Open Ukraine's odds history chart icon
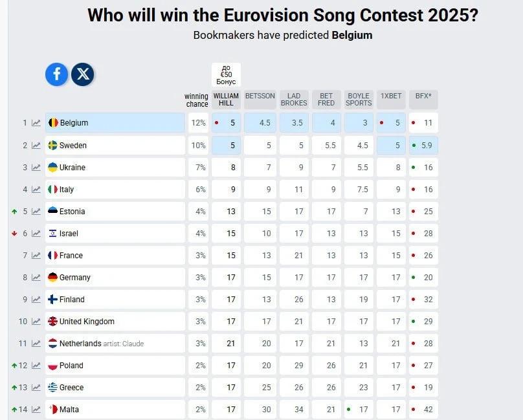Image resolution: width=523 pixels, height=420 pixels. point(36,168)
